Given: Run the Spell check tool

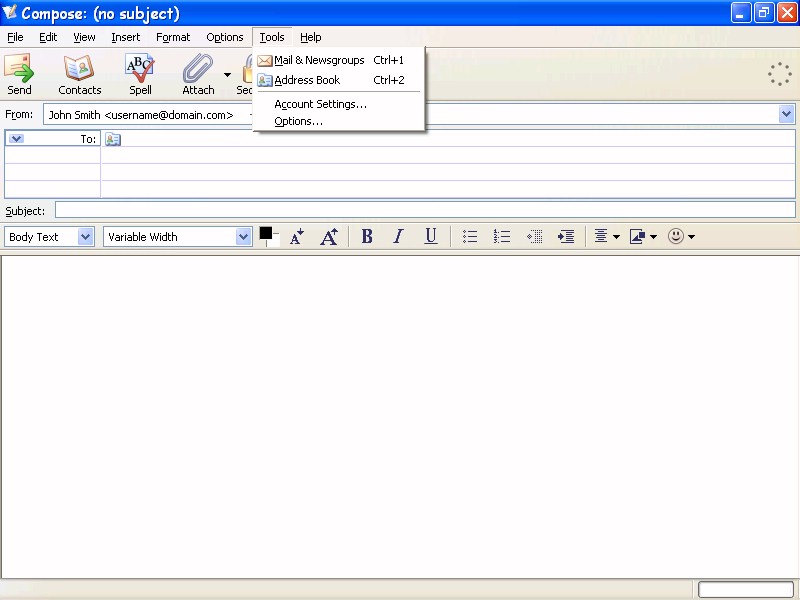Looking at the screenshot, I should tap(140, 74).
